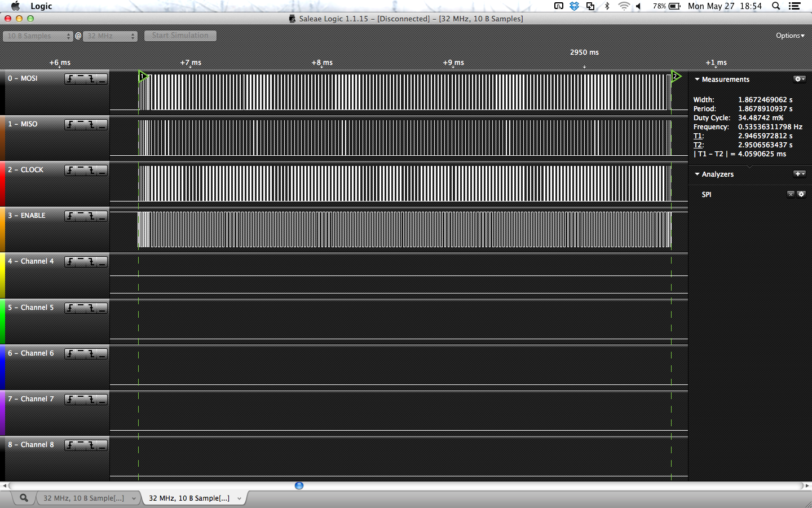Image resolution: width=812 pixels, height=508 pixels.
Task: Collapse the Analyzers section
Action: tap(698, 174)
